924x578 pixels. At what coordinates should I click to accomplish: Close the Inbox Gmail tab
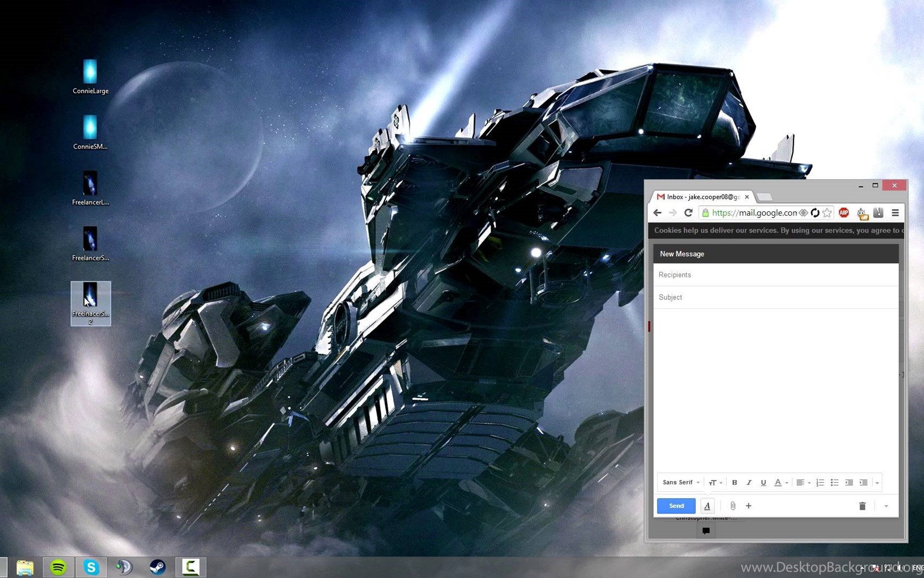click(x=747, y=197)
